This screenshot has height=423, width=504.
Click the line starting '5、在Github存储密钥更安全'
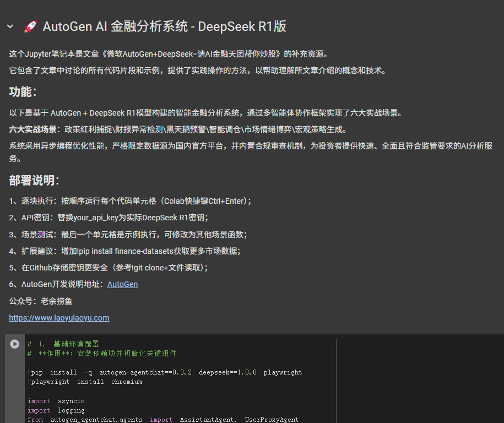(109, 268)
